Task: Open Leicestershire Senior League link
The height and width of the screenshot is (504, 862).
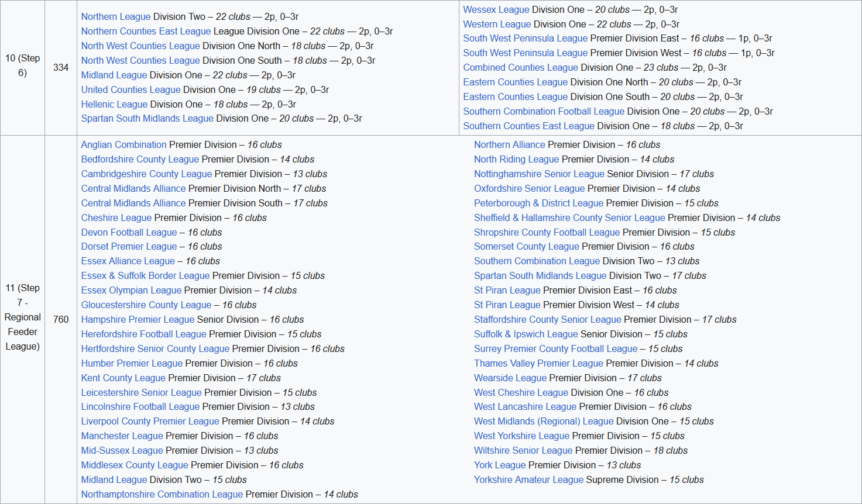Action: coord(142,393)
